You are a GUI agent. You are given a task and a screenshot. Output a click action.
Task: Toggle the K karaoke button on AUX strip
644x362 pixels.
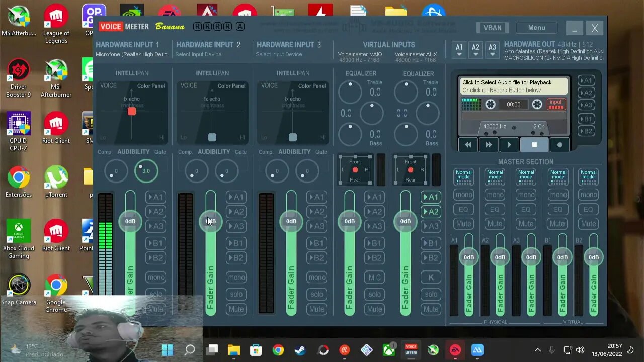(431, 277)
